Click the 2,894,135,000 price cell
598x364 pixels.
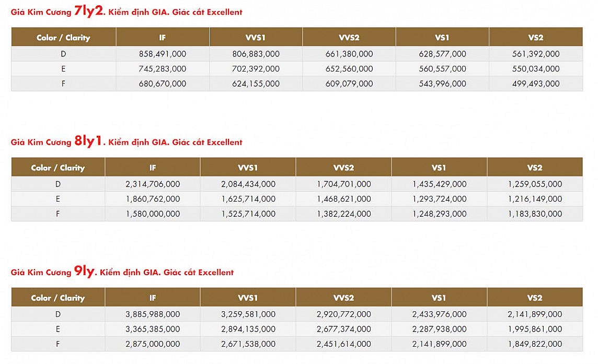[x=248, y=329]
